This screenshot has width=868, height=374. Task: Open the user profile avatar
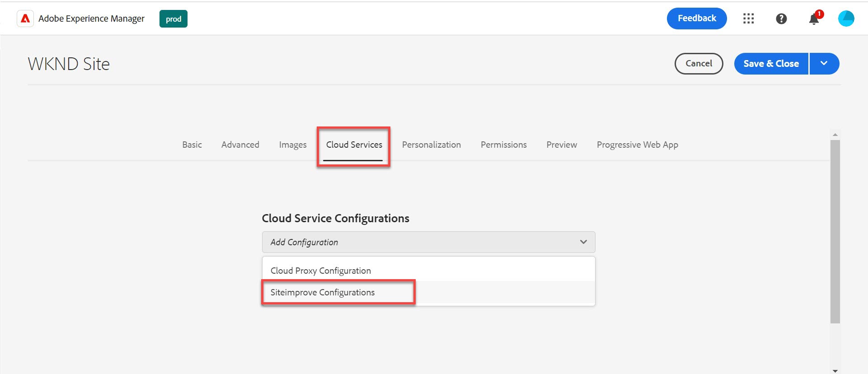(x=846, y=19)
